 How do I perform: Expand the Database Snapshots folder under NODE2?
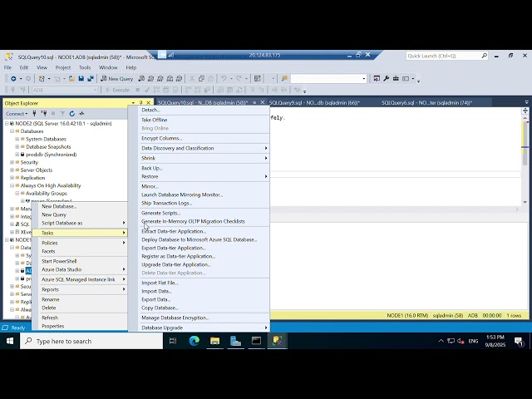(x=17, y=147)
